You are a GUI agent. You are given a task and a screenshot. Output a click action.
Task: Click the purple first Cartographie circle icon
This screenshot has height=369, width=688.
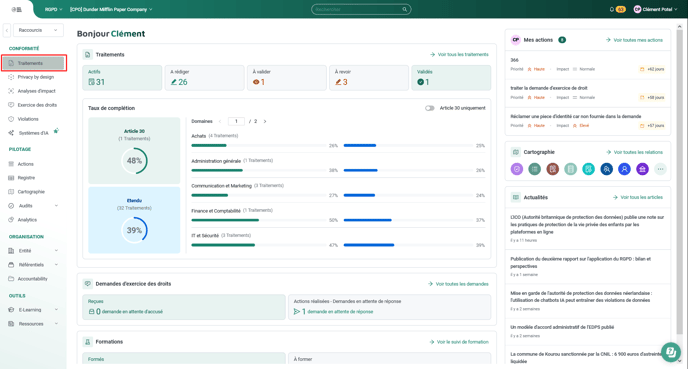517,169
